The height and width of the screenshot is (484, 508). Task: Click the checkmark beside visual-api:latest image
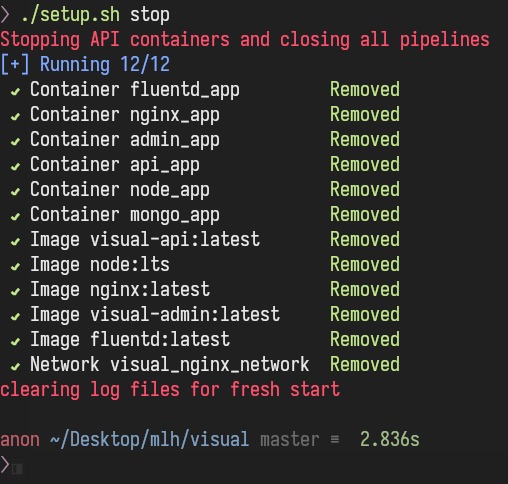[15, 241]
